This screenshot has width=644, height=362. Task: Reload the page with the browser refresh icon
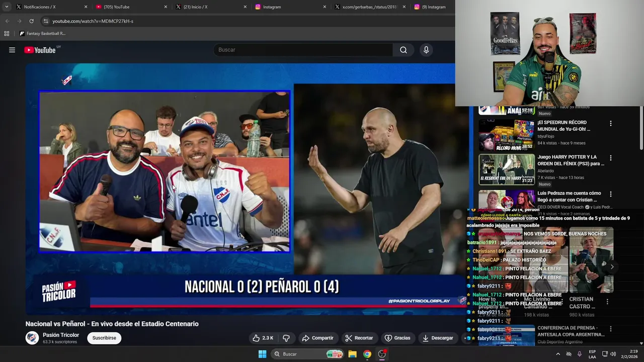[31, 21]
